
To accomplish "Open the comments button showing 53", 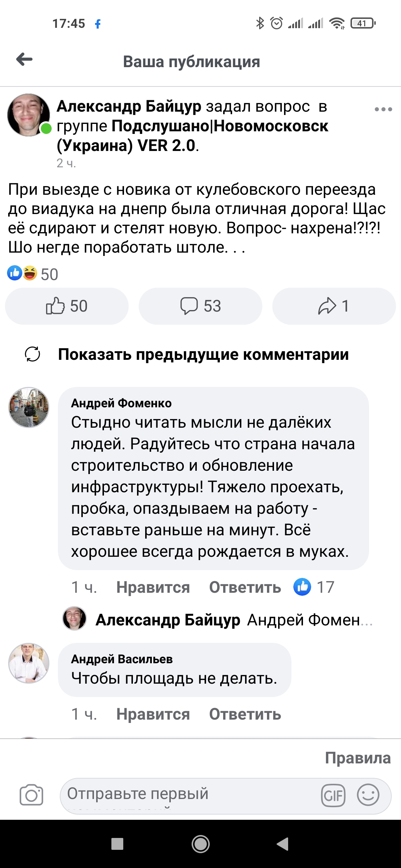I will (x=200, y=306).
